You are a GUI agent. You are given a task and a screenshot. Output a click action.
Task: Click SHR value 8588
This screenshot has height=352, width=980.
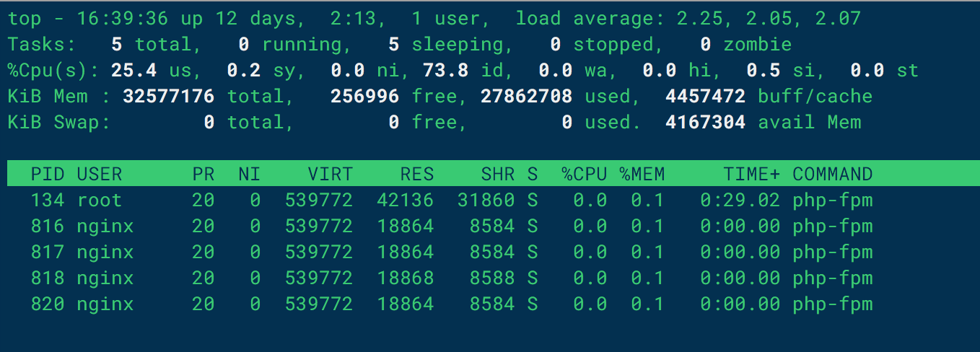click(x=492, y=278)
